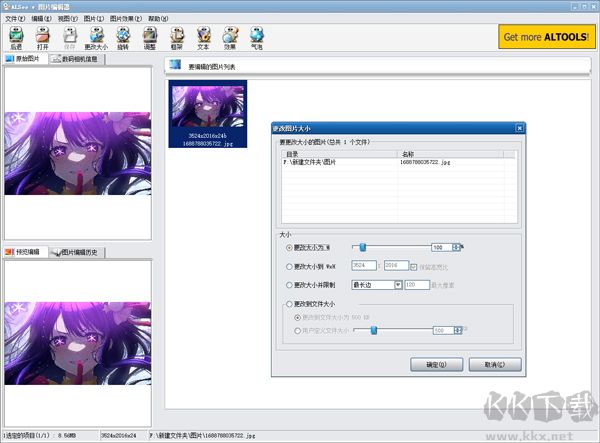This screenshot has width=600, height=443.
Task: Click the resize percentage slider handle
Action: coord(362,247)
